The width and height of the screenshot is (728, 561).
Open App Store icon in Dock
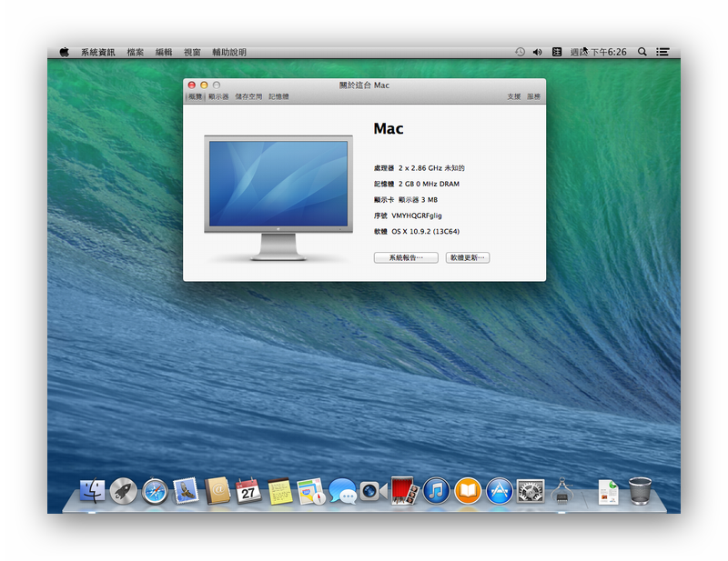499,491
